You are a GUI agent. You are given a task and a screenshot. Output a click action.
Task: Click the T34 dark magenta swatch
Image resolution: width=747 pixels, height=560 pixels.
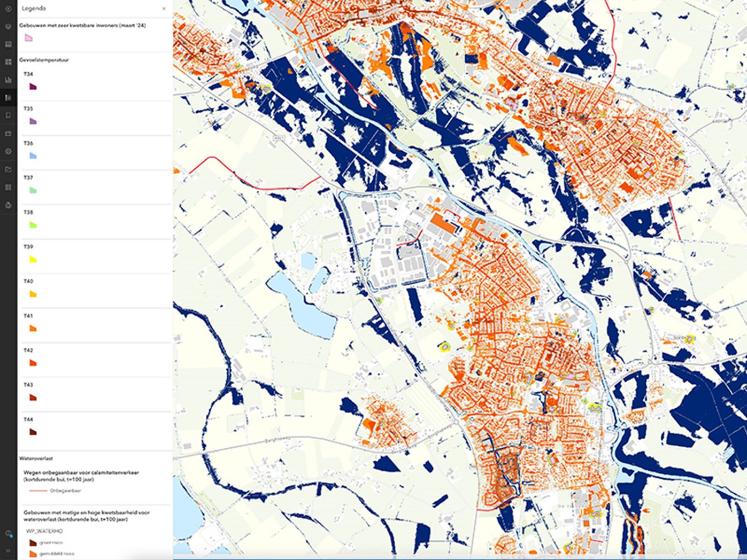point(33,87)
